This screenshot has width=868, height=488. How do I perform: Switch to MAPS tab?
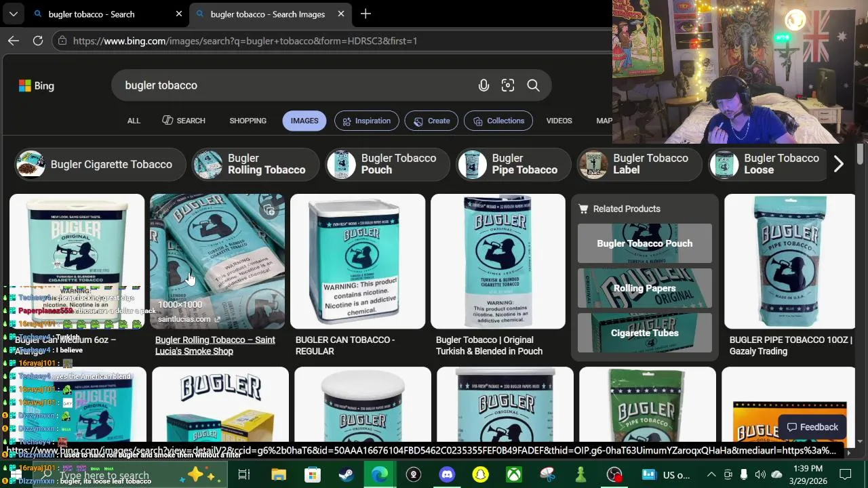(604, 121)
